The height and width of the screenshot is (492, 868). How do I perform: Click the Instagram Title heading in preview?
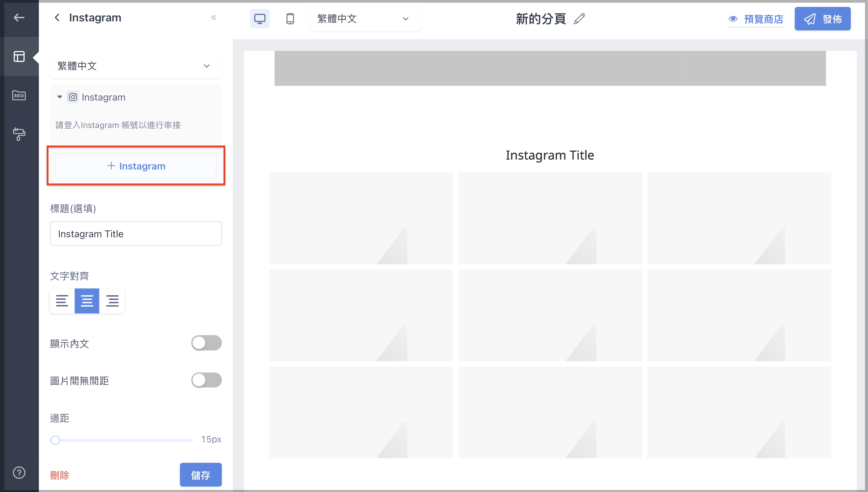point(550,155)
